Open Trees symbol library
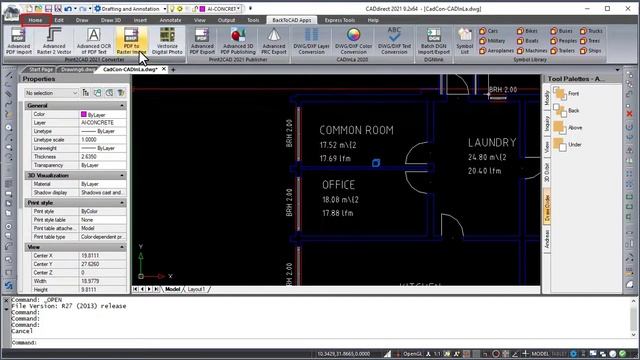 (x=590, y=41)
